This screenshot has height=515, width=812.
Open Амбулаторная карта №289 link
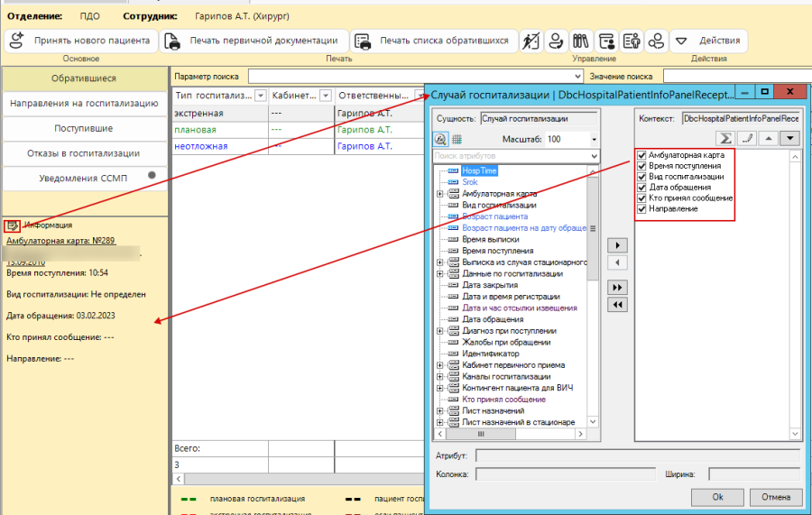coord(60,241)
